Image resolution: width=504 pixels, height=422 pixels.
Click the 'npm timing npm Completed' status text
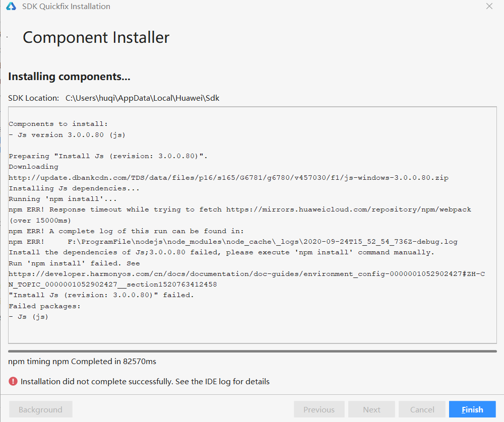pos(85,361)
